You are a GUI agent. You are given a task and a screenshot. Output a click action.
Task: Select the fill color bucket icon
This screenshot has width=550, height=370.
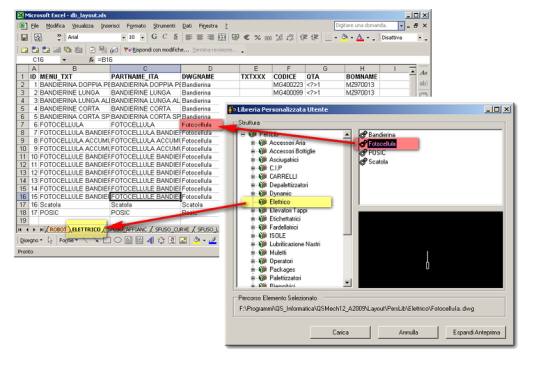tap(344, 37)
